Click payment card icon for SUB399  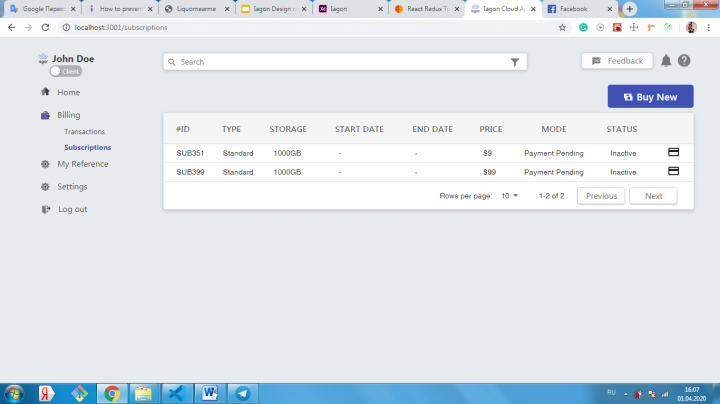pos(673,171)
